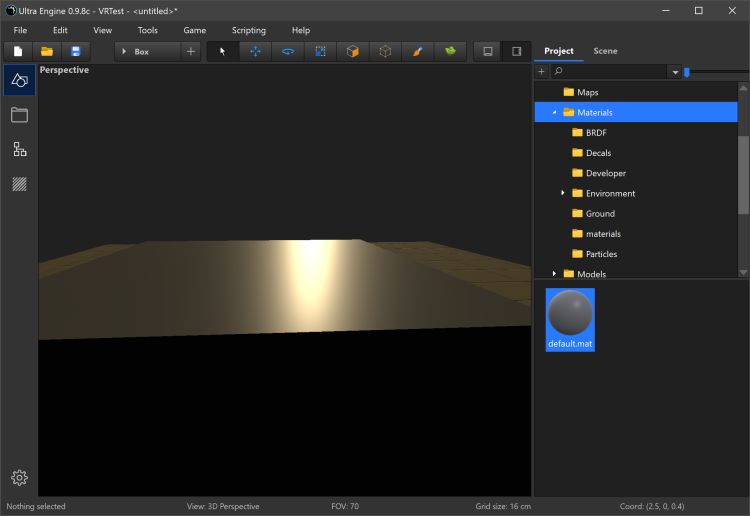Open the hierarchy sidebar icon
Image resolution: width=750 pixels, height=516 pixels.
pyautogui.click(x=19, y=149)
